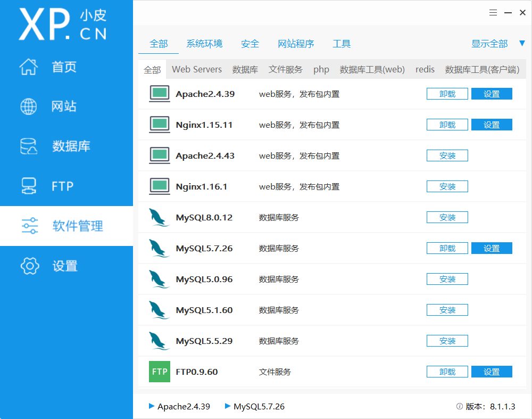Filter by 数据库 sub-tab
This screenshot has height=419, width=532.
(245, 70)
